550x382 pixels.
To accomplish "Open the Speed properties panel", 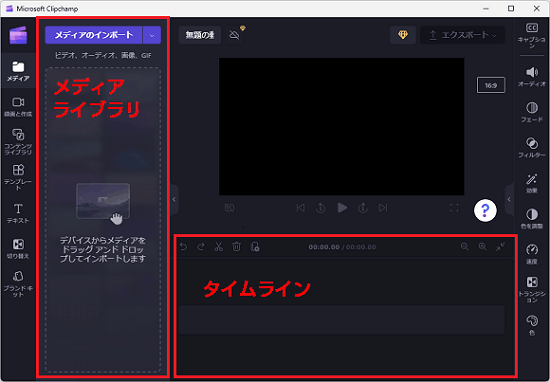I will click(532, 254).
